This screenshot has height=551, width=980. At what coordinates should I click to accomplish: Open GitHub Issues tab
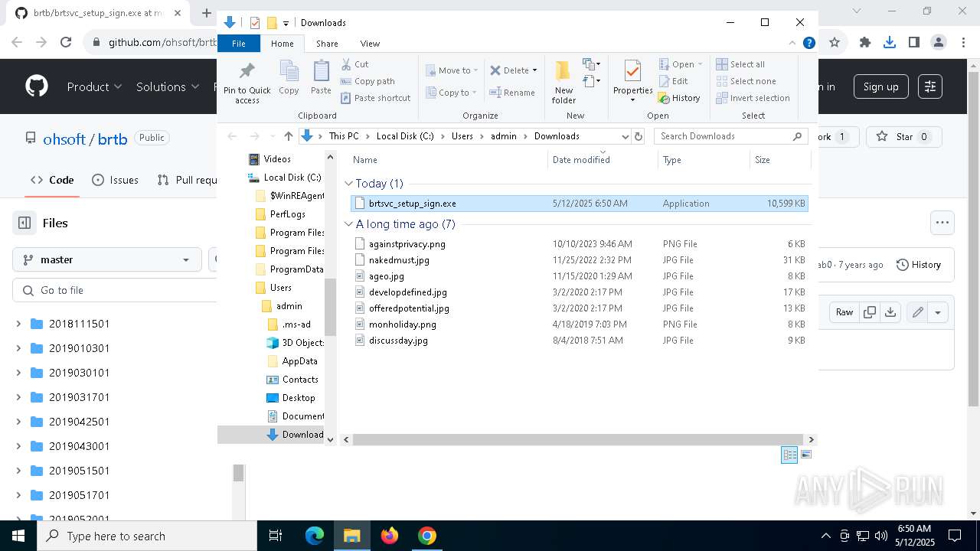(115, 180)
